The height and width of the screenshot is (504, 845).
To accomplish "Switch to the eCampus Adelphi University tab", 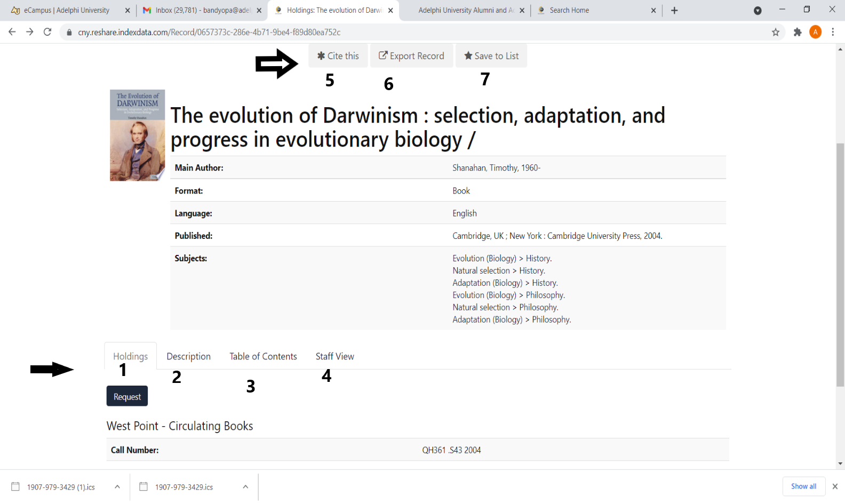I will [67, 10].
